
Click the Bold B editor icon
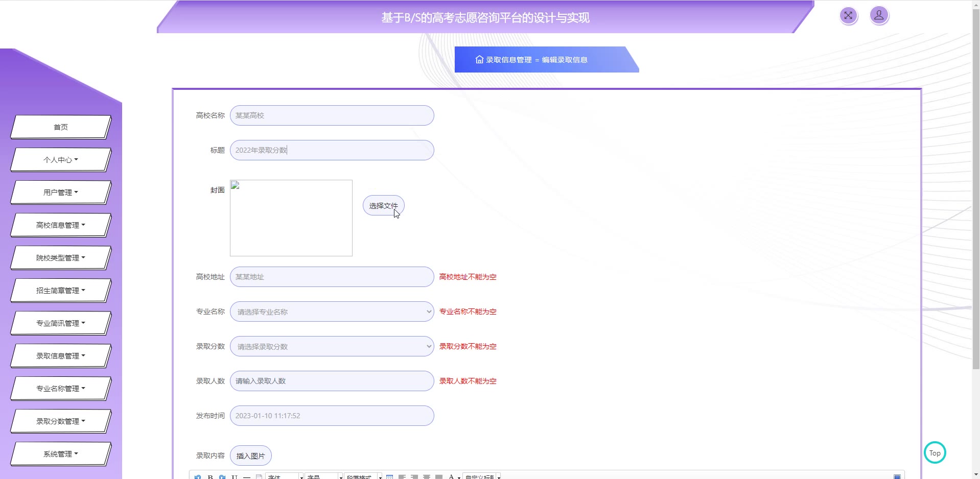click(x=210, y=477)
